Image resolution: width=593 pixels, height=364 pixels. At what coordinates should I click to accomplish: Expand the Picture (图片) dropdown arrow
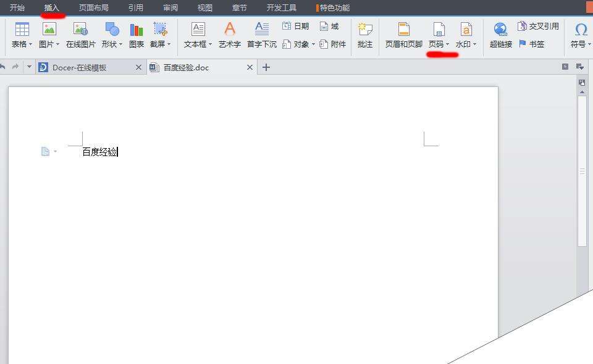tap(57, 44)
